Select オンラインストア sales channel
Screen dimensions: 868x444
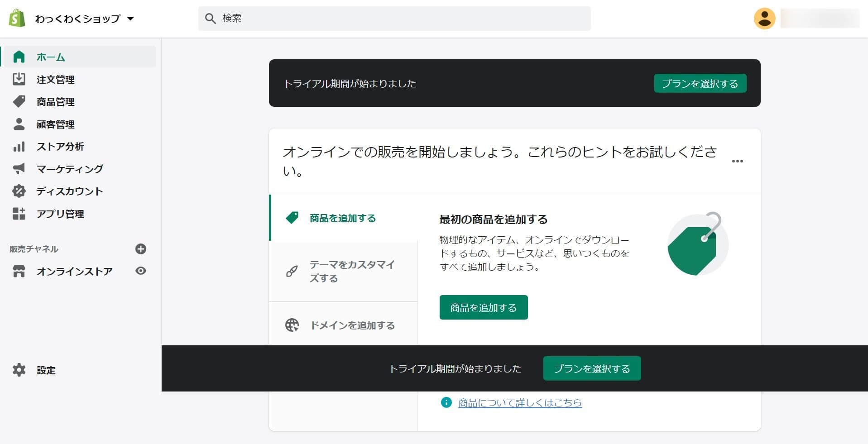point(74,271)
